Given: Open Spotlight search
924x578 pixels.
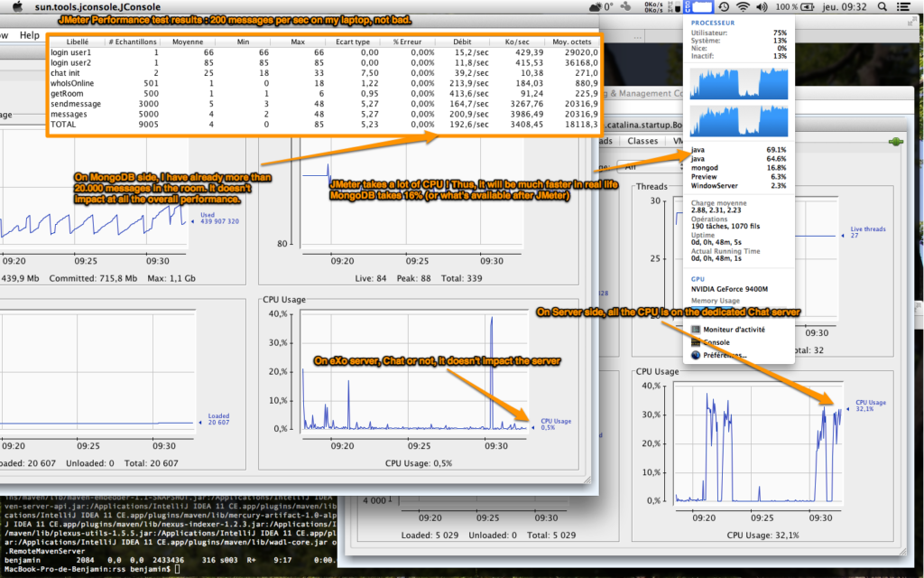Looking at the screenshot, I should pos(882,7).
